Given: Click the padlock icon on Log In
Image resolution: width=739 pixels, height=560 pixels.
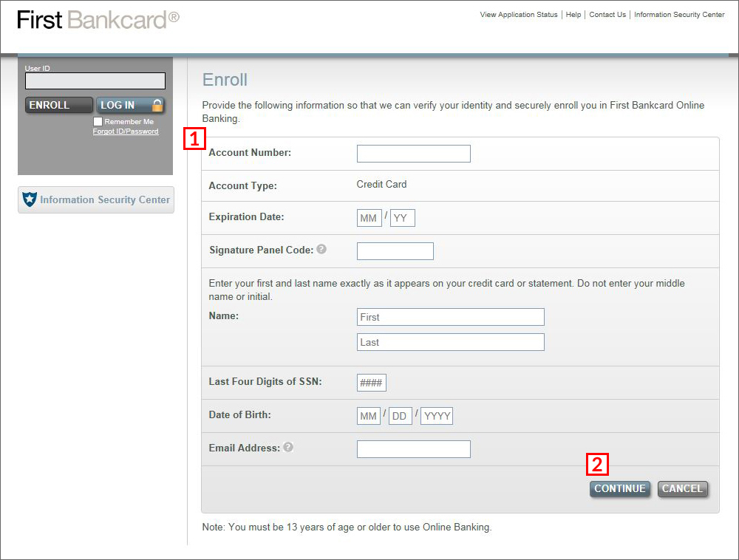Looking at the screenshot, I should 157,105.
